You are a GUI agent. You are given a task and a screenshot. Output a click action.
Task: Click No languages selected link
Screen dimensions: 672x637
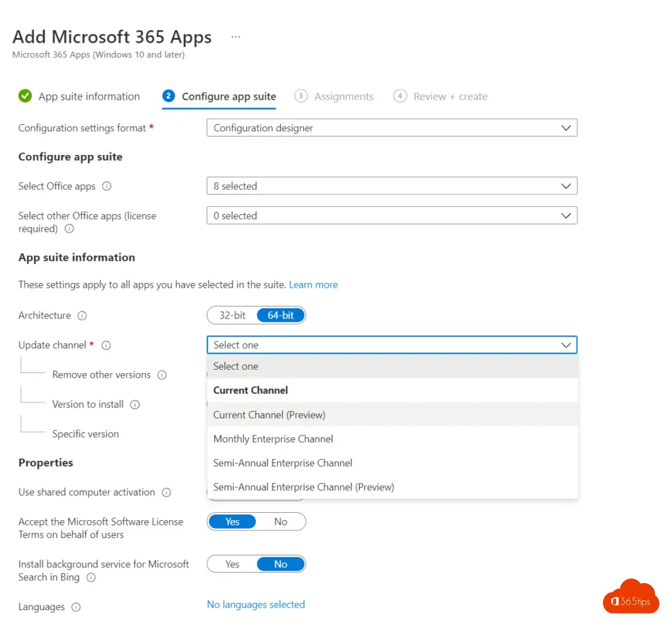[x=256, y=605]
